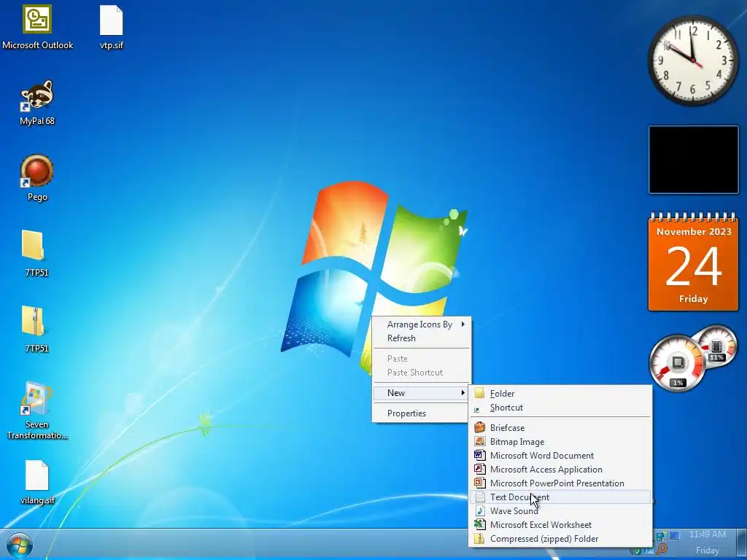The image size is (747, 560).
Task: Select the vtp.sif file on desktop
Action: 112,27
